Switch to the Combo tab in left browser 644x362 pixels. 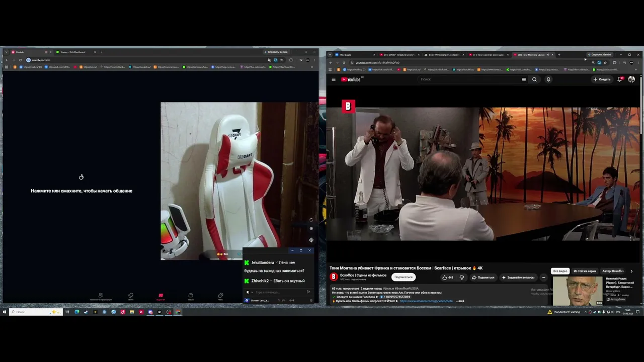(29, 52)
